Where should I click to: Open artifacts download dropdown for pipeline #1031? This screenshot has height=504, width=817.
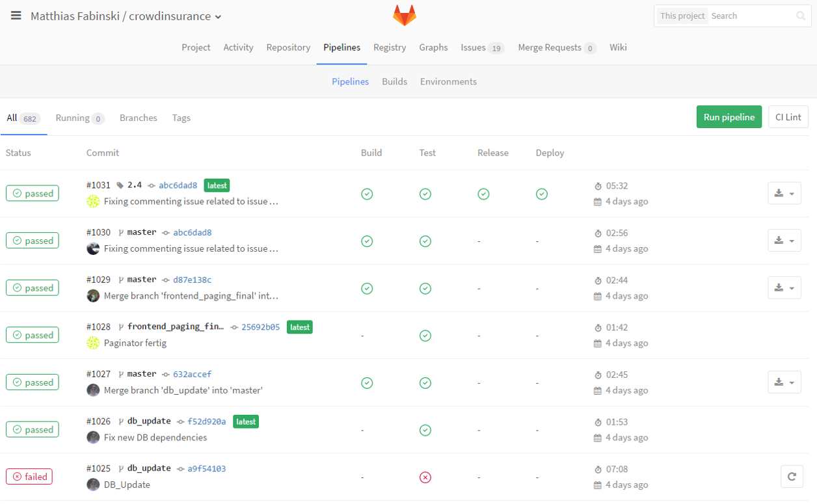tap(784, 194)
